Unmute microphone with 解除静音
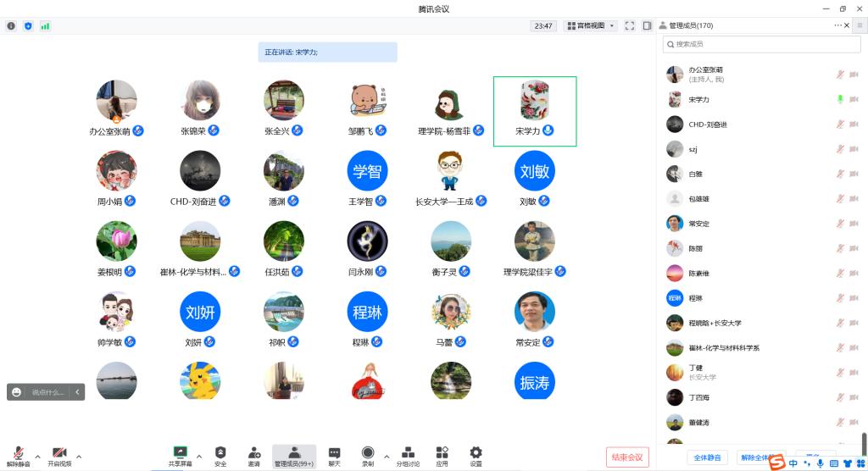The height and width of the screenshot is (471, 868). 18,456
